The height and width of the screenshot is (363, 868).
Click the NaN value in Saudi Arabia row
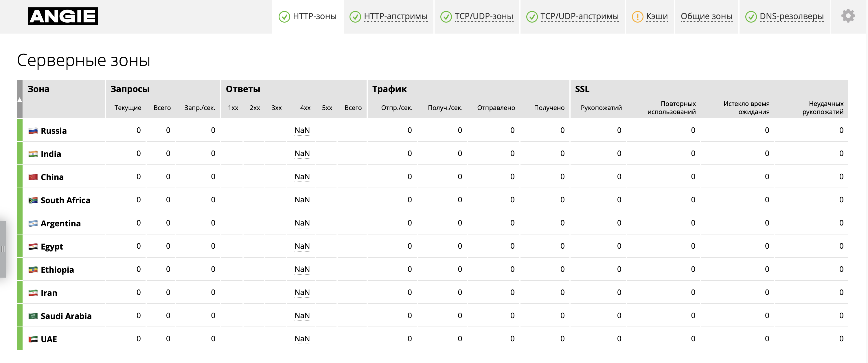(302, 316)
